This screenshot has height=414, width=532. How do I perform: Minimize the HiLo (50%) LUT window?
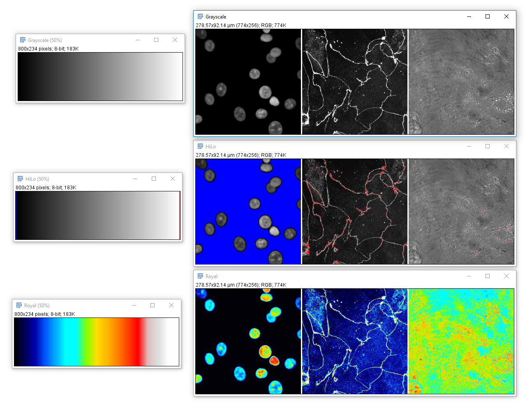click(x=135, y=179)
